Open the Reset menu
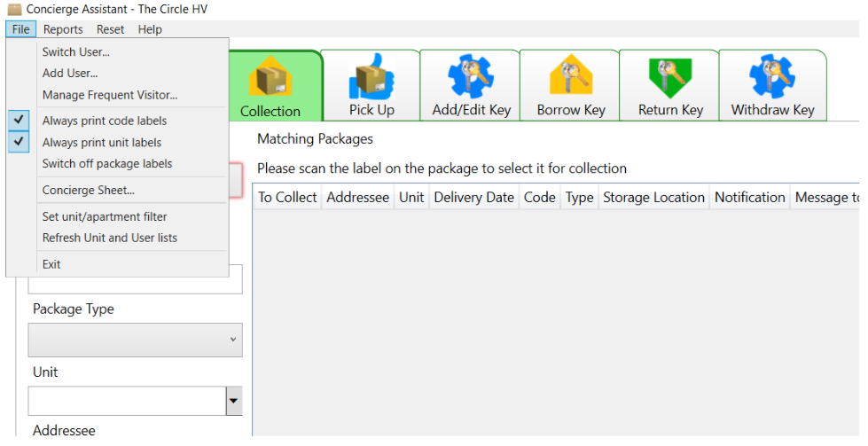Screen dimensions: 868x446 coord(111,29)
